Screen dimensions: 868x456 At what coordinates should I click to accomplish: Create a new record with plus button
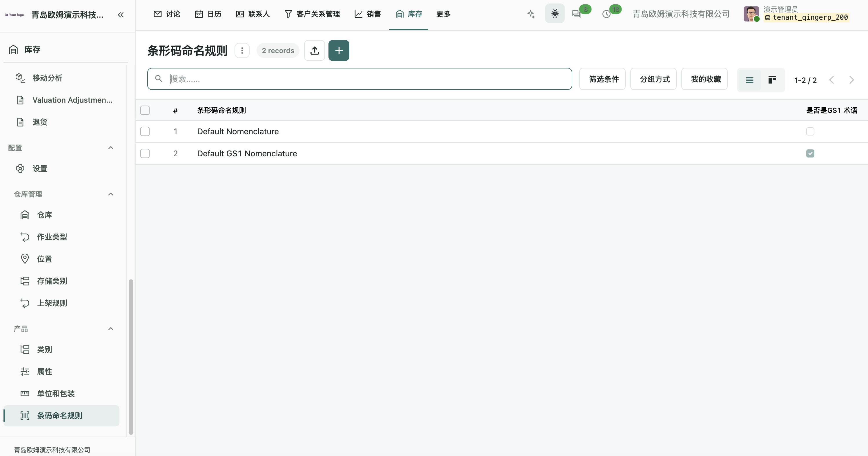(x=339, y=50)
